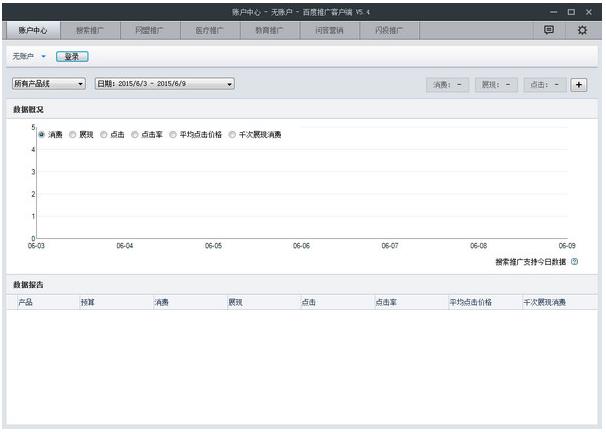Viewport: 606px width, 432px height.
Task: Switch to the 教育推广 tab
Action: click(x=270, y=30)
